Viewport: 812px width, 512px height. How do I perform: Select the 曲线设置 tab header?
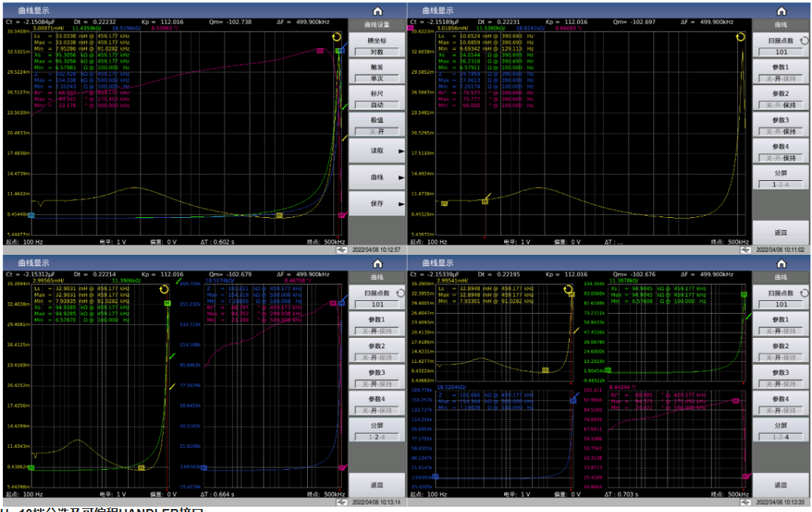[x=377, y=24]
